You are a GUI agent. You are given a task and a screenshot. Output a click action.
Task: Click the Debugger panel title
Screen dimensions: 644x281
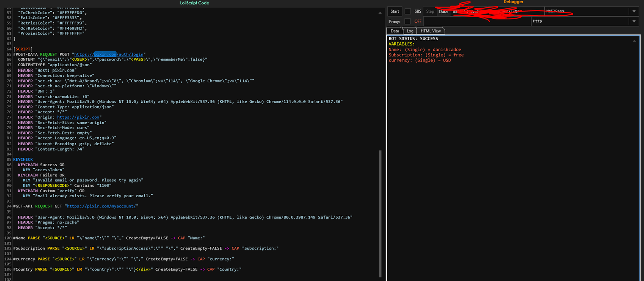tap(513, 2)
